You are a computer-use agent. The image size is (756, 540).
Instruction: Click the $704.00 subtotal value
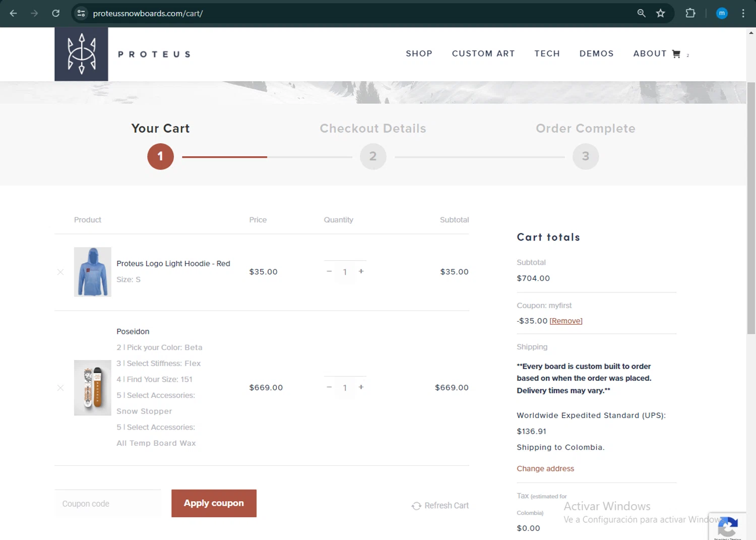click(x=533, y=278)
